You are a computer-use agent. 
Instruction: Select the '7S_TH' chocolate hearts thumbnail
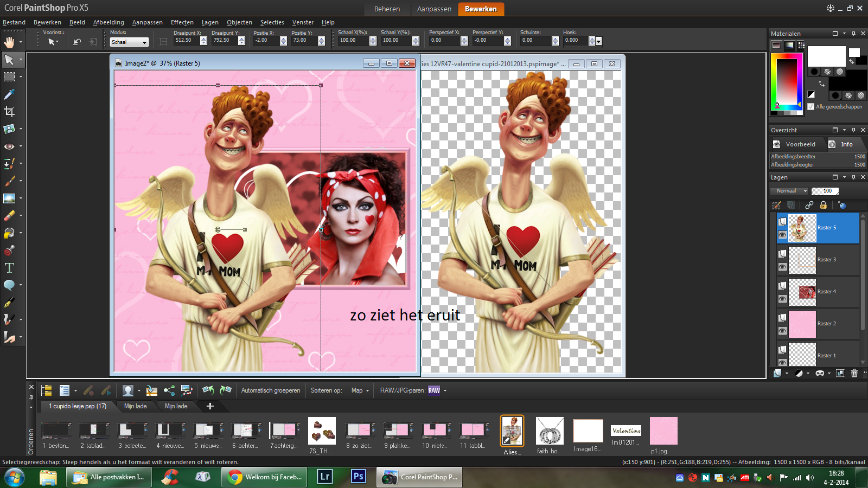click(x=322, y=432)
